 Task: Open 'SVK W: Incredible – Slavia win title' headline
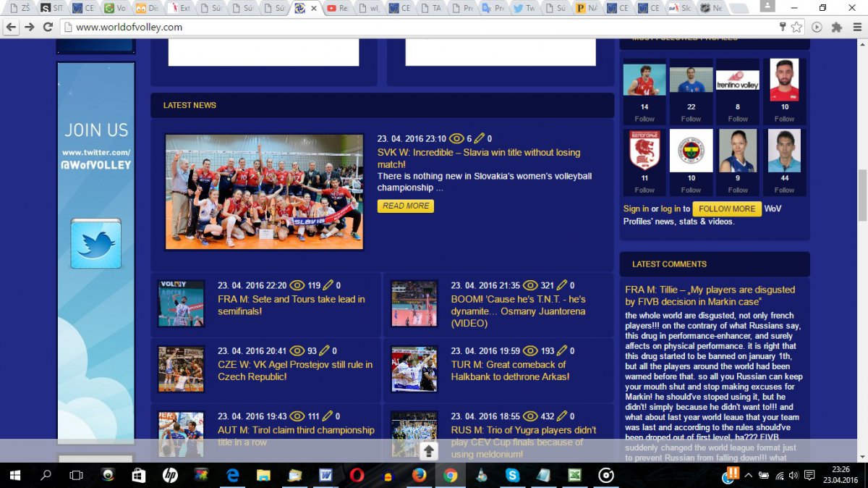pyautogui.click(x=479, y=159)
